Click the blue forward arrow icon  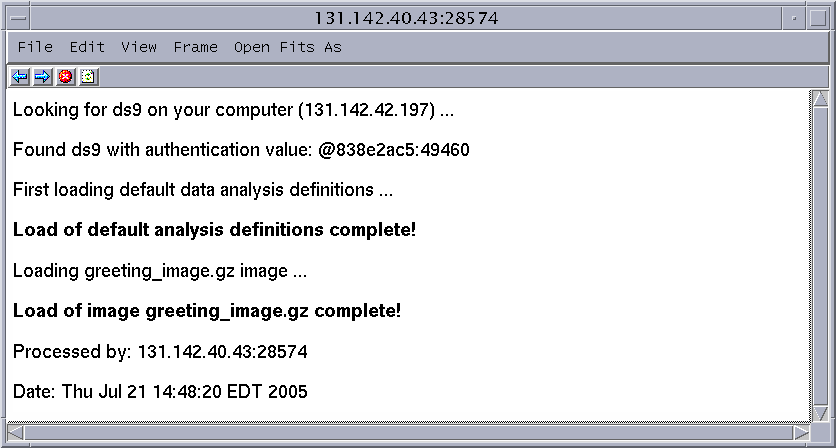coord(43,77)
